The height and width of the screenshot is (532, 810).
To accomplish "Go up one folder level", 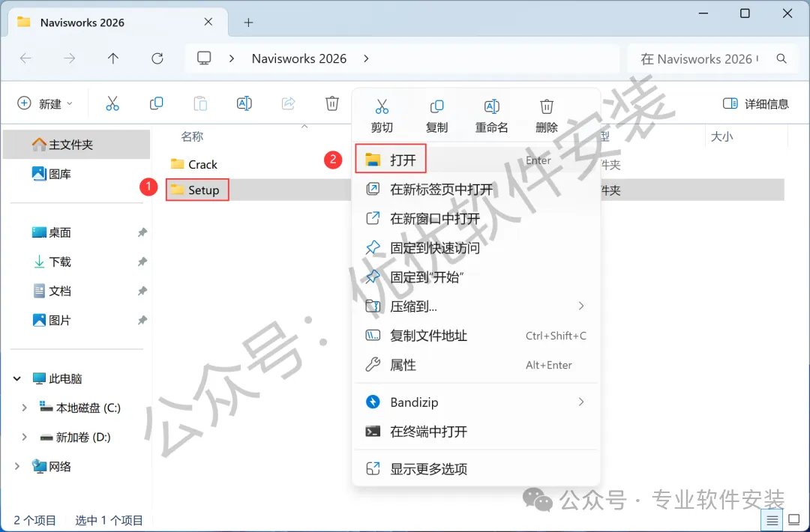I will click(113, 58).
